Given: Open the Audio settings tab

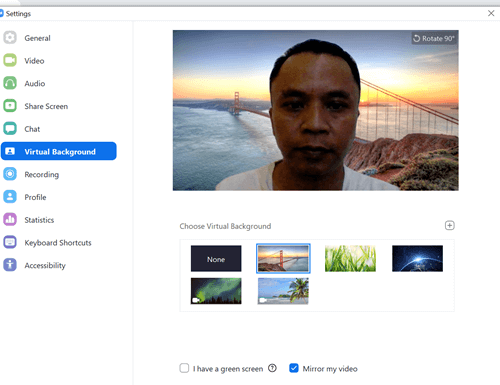Looking at the screenshot, I should coord(35,83).
